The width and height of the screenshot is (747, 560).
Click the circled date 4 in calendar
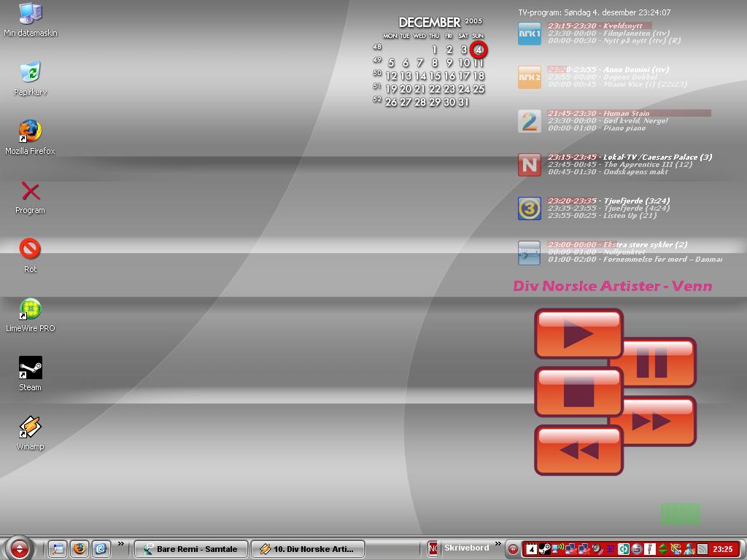479,50
